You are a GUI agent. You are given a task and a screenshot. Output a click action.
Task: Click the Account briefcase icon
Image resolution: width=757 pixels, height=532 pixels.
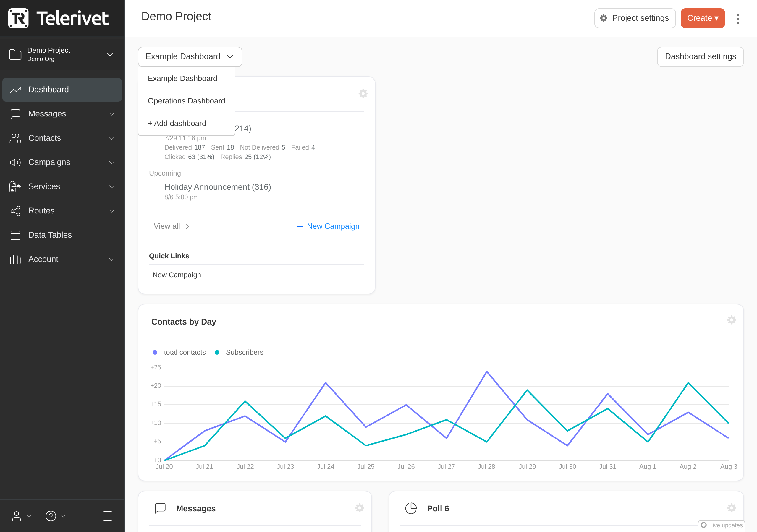[x=15, y=259]
